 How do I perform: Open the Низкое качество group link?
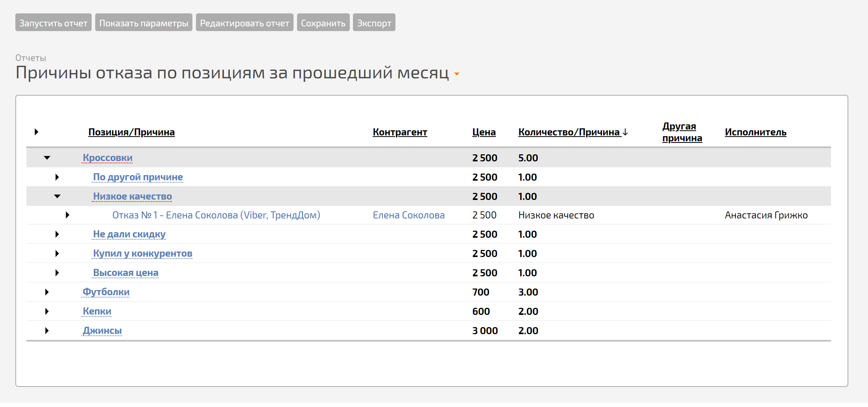coord(133,196)
